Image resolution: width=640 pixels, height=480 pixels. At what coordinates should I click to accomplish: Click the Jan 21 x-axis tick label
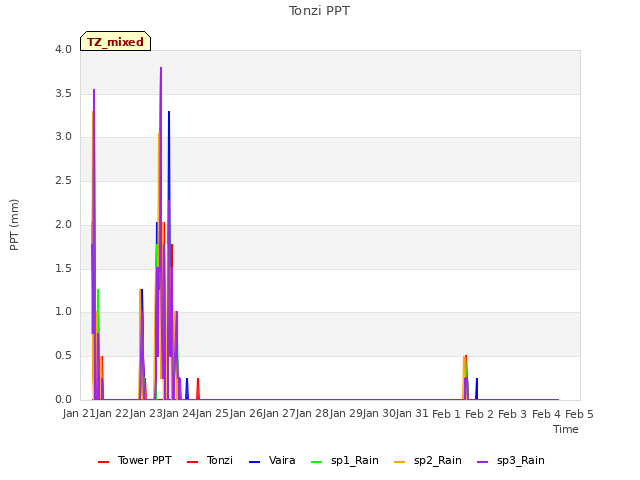tap(79, 414)
